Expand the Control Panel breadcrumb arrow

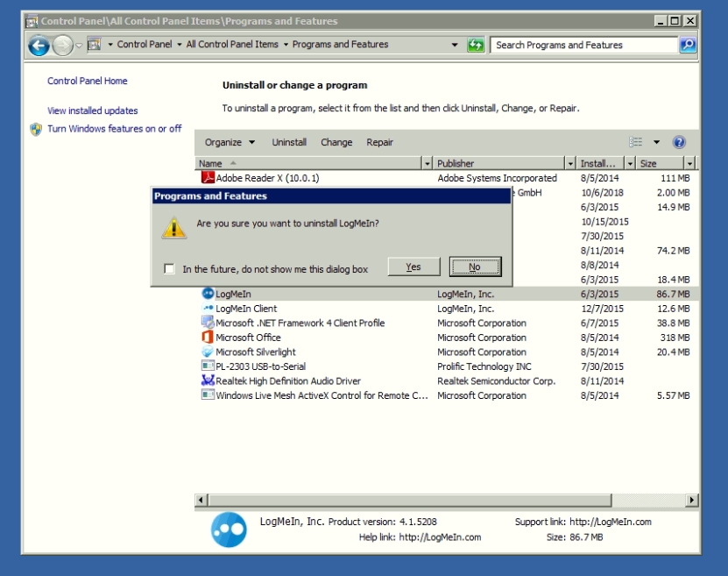(x=180, y=45)
